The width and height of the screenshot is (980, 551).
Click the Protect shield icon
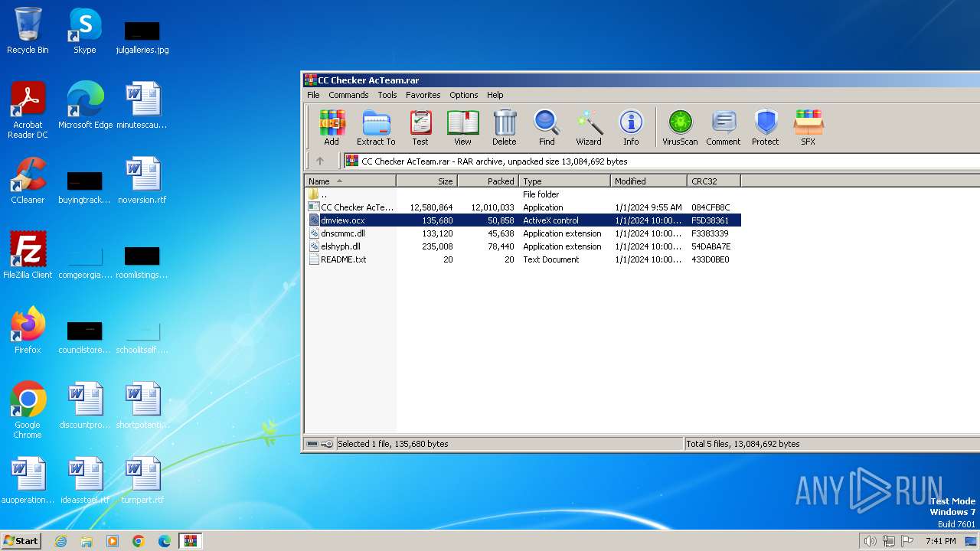pos(765,127)
